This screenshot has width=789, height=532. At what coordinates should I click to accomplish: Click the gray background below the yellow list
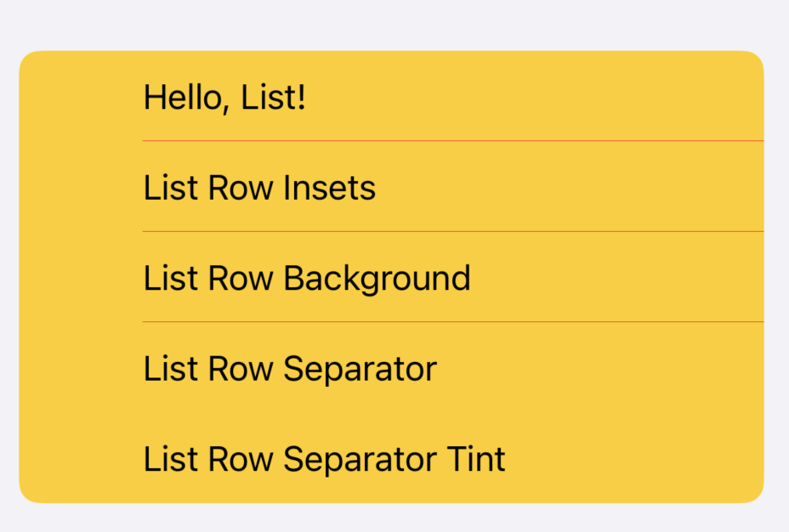(x=394, y=518)
